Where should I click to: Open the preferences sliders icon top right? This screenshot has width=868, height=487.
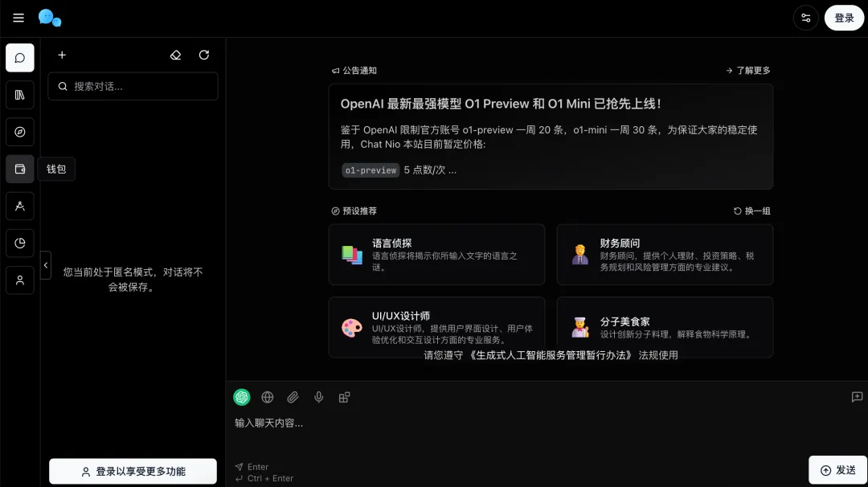806,17
